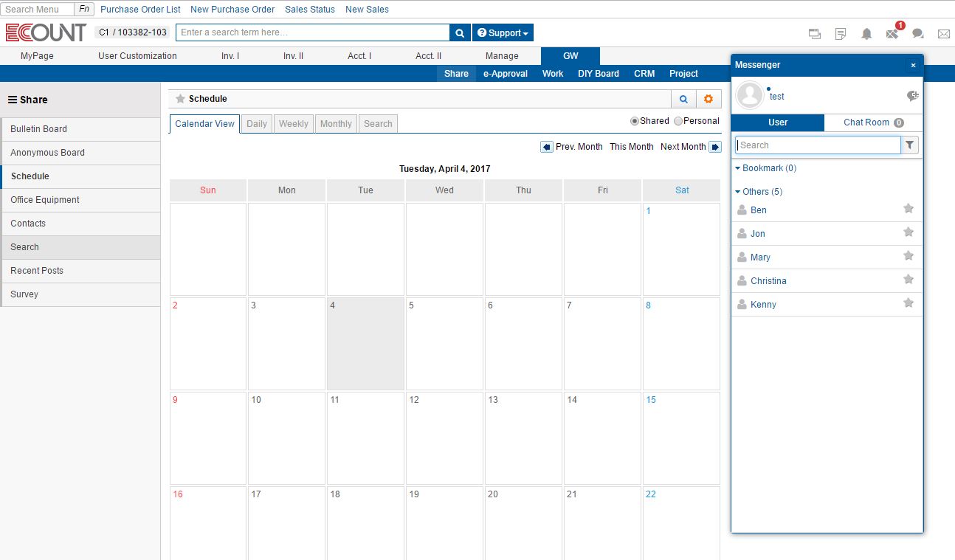Open the icon with red badge 1

point(893,32)
